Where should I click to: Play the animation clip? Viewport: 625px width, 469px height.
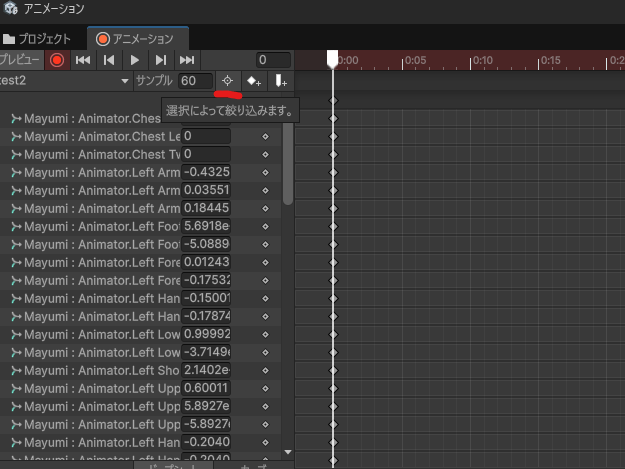135,60
